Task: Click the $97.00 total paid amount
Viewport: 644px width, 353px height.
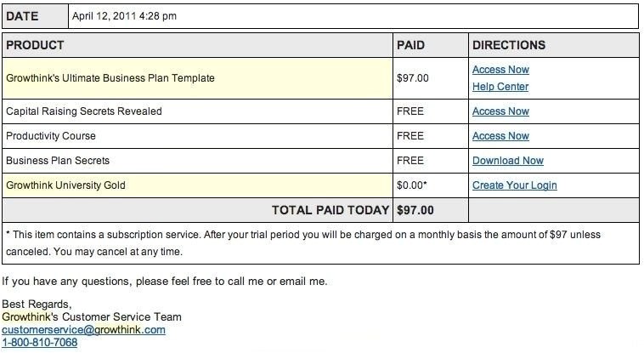Action: (415, 210)
